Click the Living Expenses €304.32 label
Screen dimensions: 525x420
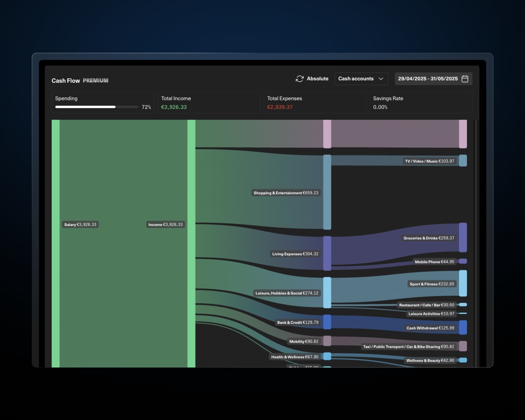[x=295, y=254]
